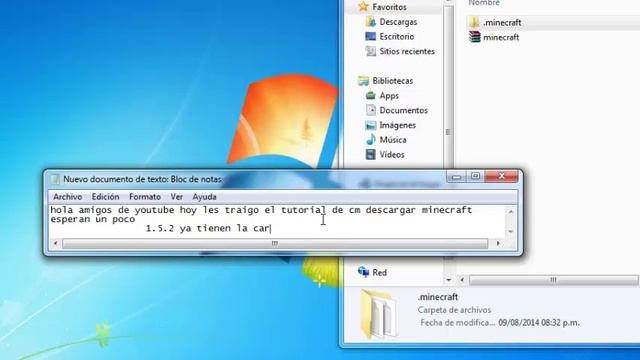Click the modification date 09/08/2014 08:32 p.m.
Image resolution: width=640 pixels, height=360 pixels.
point(539,323)
